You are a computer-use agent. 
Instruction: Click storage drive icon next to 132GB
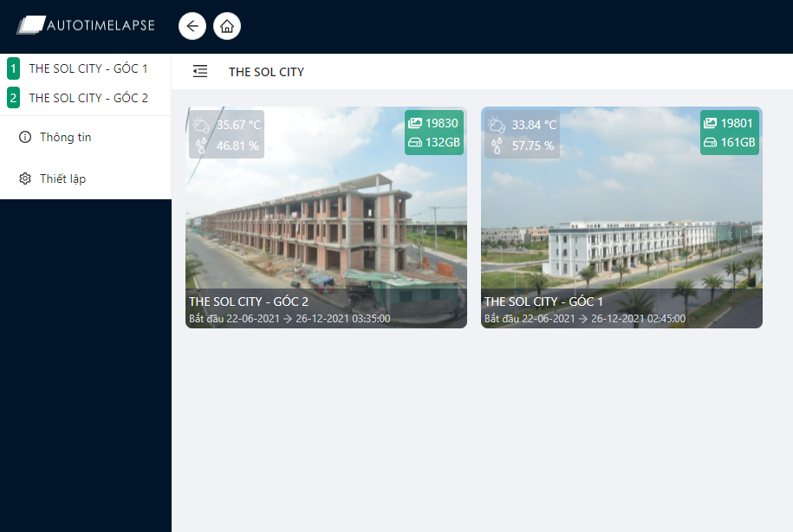pos(415,142)
